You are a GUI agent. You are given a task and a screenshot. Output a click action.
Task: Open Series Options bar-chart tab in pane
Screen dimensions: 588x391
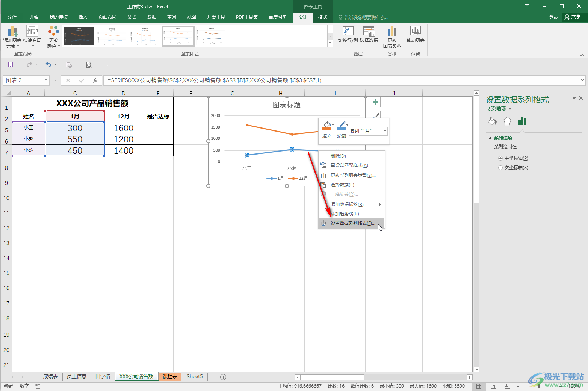click(x=522, y=121)
